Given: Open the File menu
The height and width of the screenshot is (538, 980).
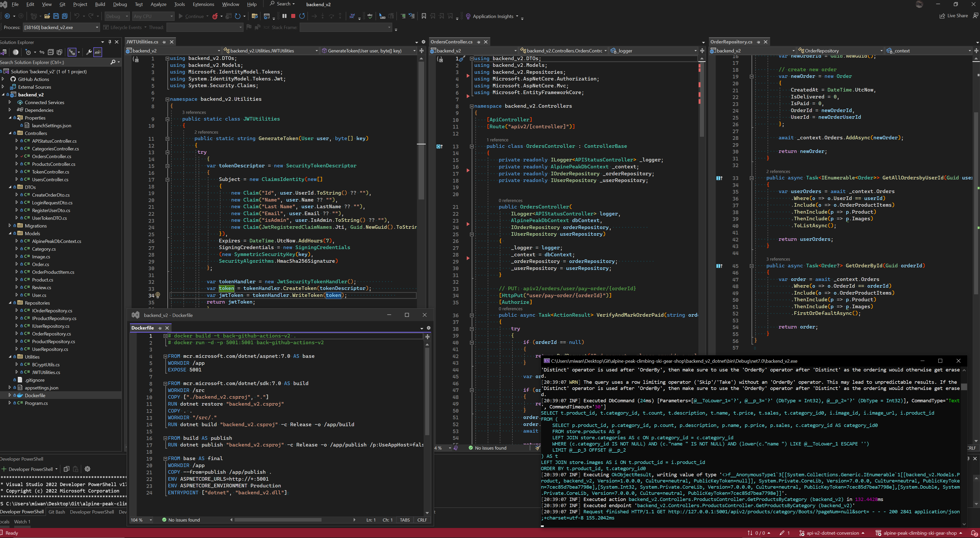Looking at the screenshot, I should pyautogui.click(x=15, y=4).
